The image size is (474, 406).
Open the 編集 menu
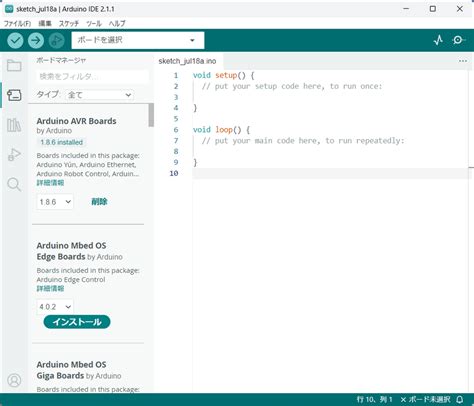(x=45, y=24)
